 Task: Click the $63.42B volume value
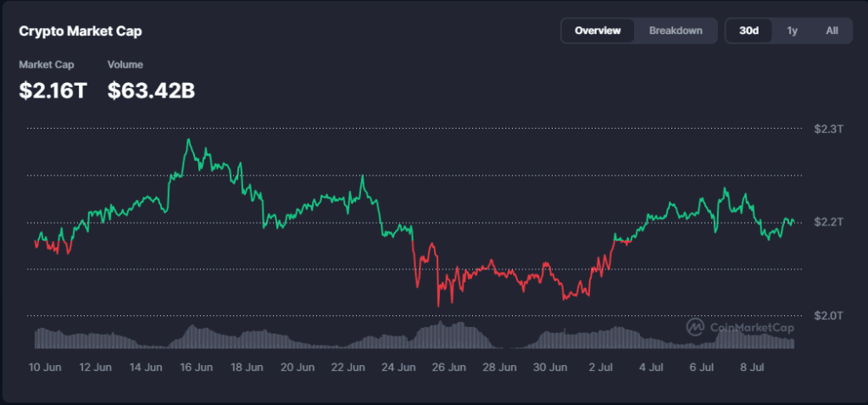tap(151, 90)
